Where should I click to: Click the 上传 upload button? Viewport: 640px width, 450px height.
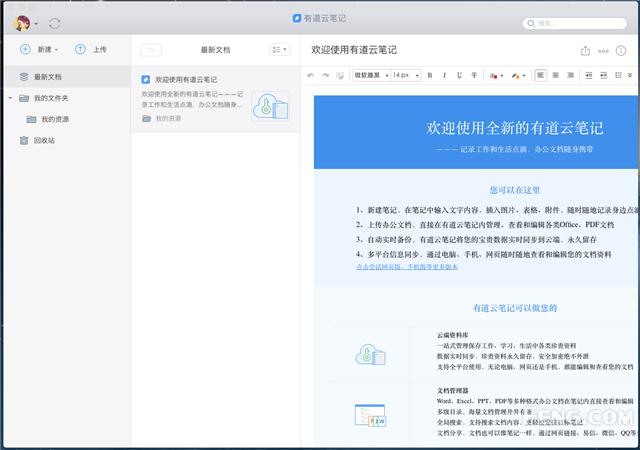91,49
